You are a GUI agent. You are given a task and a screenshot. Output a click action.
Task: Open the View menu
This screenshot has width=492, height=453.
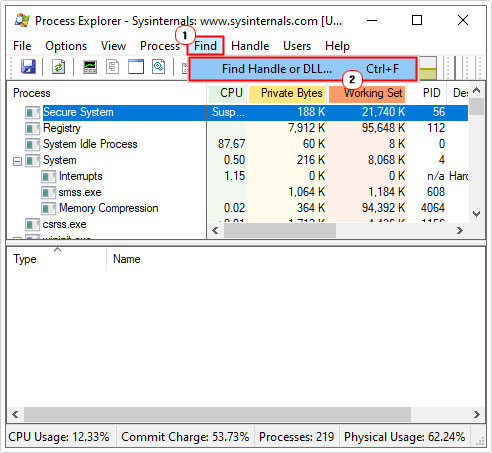point(113,46)
